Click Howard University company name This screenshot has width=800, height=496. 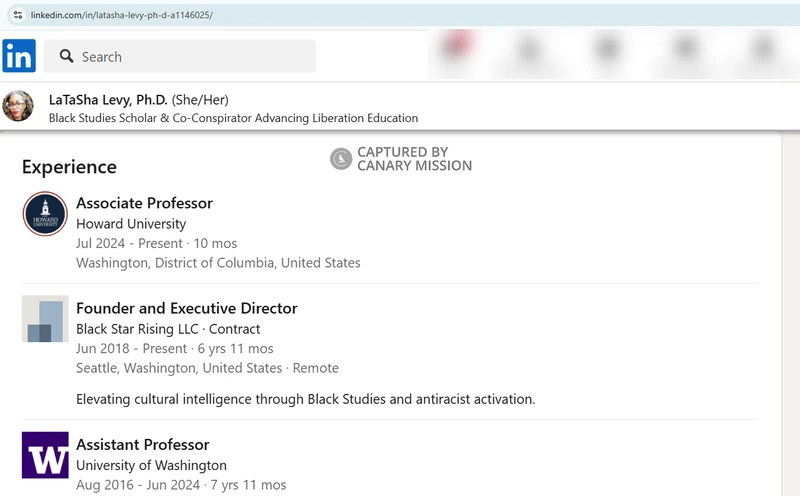point(131,224)
